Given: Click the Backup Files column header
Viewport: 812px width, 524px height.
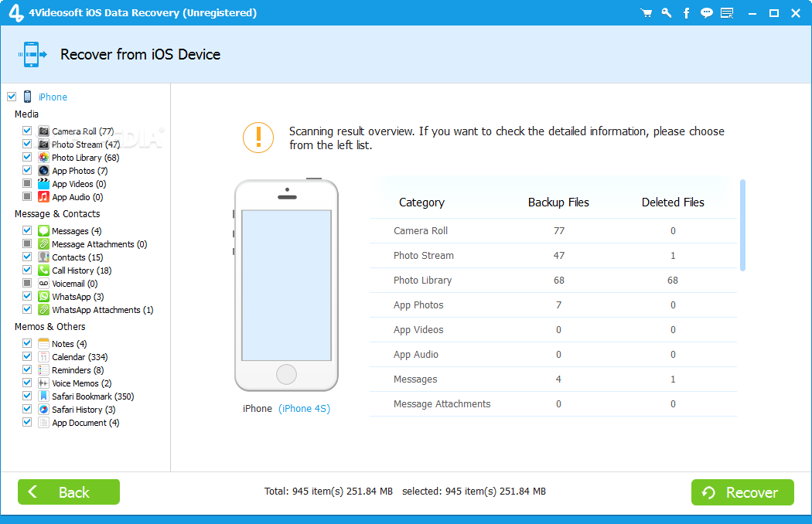Looking at the screenshot, I should point(558,202).
